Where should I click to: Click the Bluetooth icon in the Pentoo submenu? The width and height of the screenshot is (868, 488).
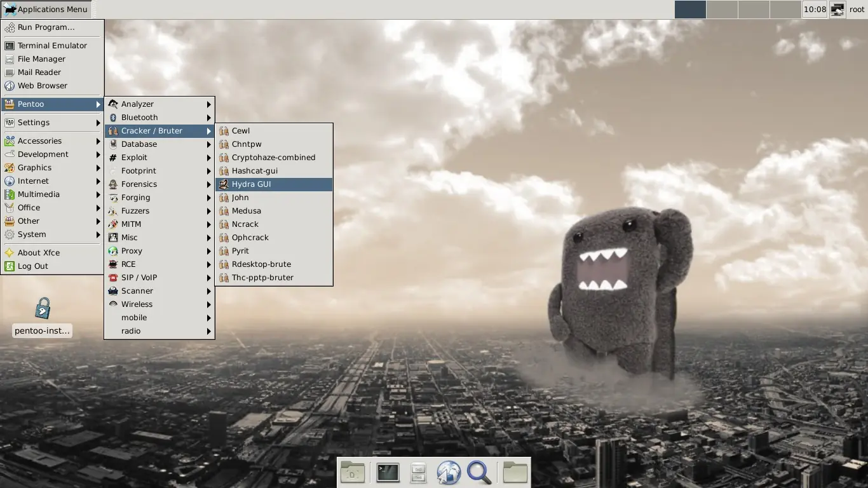[x=113, y=118]
